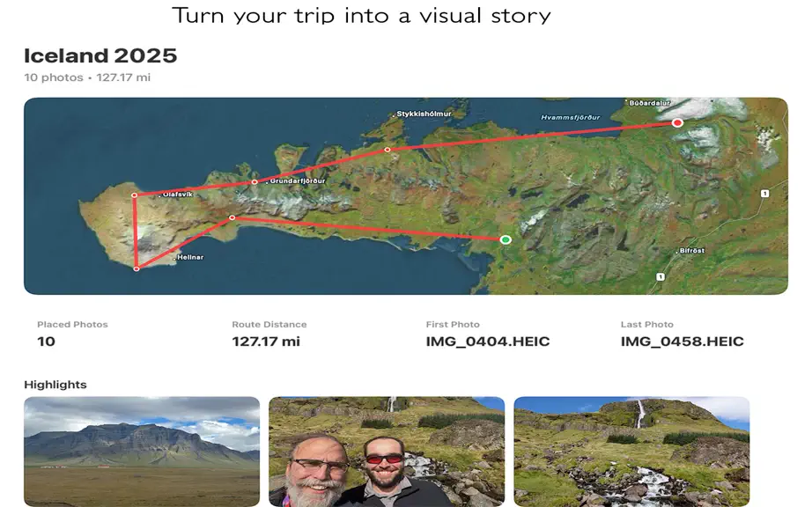This screenshot has height=507, width=812.
Task: Select the route waypoint beside Ólafsvík
Action: point(134,195)
